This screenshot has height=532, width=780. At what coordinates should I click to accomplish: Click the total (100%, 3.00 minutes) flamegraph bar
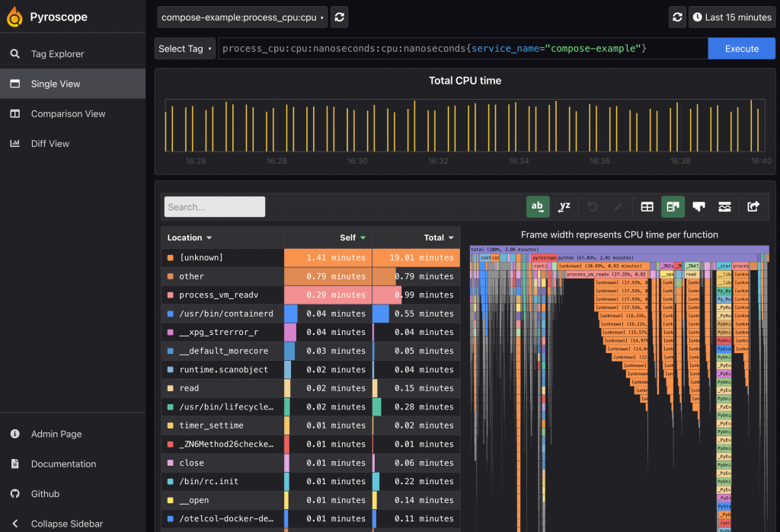pos(619,250)
